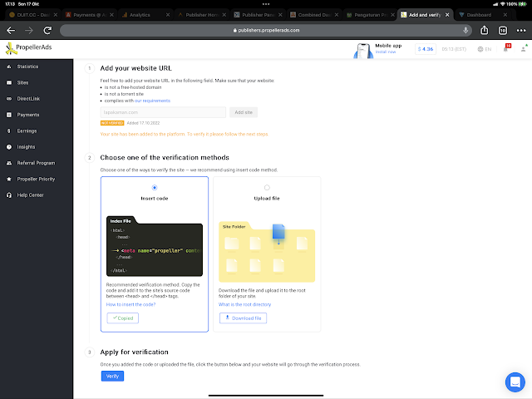
Task: Switch to the Publisher Home browser tab
Action: 202,15
